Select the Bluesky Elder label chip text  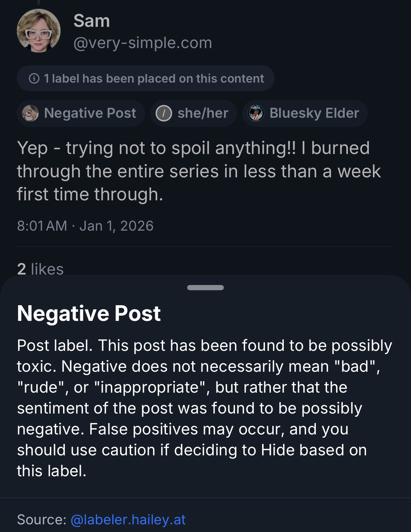[x=314, y=113]
